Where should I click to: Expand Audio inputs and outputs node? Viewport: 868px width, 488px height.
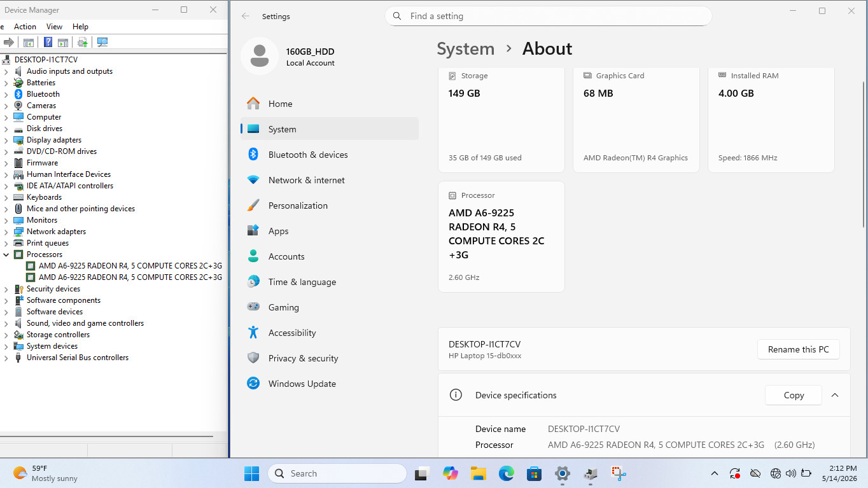coord(6,71)
